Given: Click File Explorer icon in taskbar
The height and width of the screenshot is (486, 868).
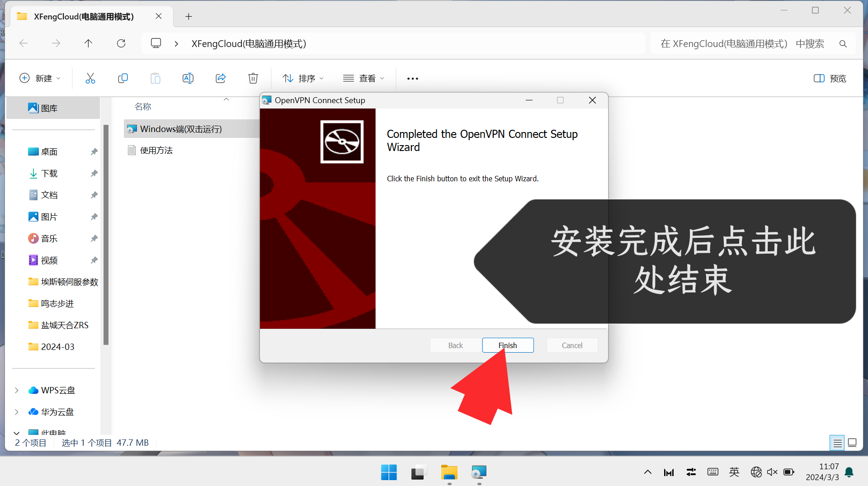Looking at the screenshot, I should click(449, 472).
